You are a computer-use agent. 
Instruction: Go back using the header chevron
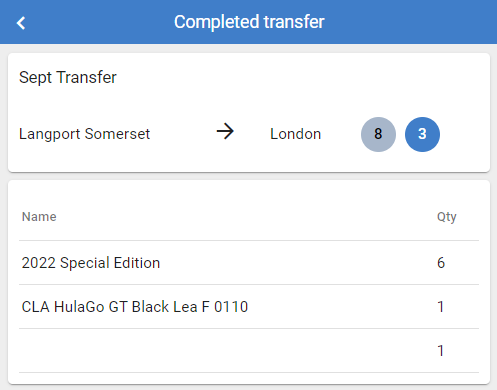tap(21, 23)
